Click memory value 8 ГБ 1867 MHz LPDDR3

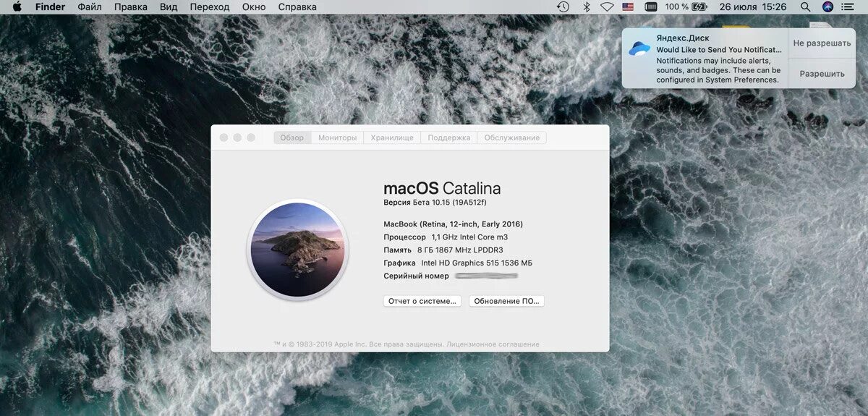pos(460,250)
